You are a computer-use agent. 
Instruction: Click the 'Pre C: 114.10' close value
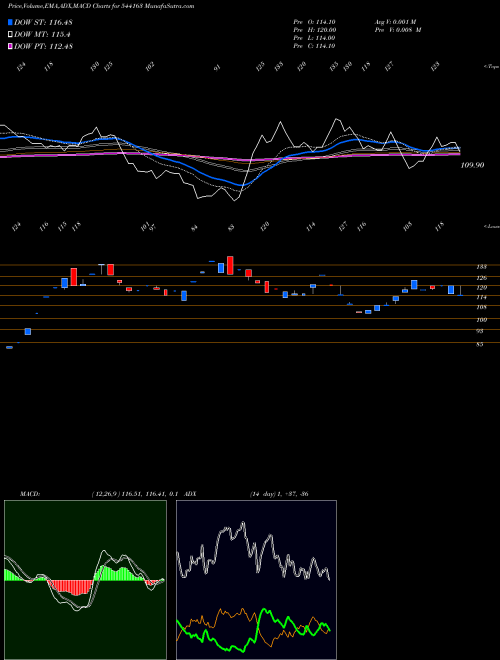click(314, 46)
